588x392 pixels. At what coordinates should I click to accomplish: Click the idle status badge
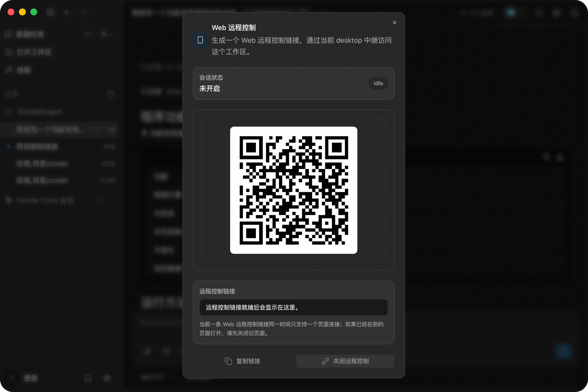point(378,83)
